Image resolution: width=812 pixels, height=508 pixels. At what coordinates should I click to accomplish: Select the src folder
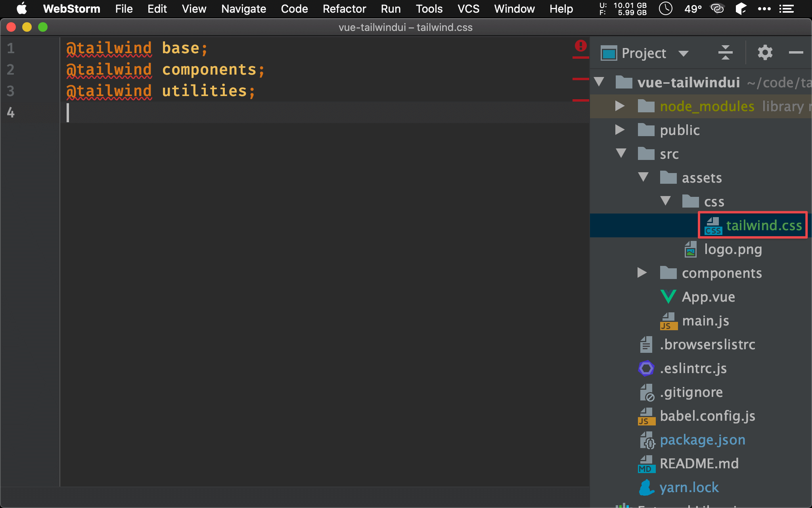coord(669,154)
